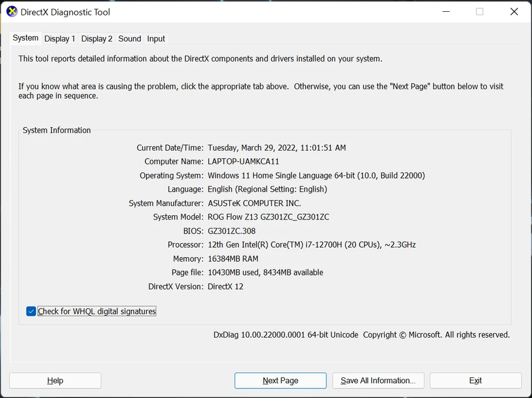Click the Windows 11 Home operating system value
This screenshot has width=532, height=398.
point(316,176)
